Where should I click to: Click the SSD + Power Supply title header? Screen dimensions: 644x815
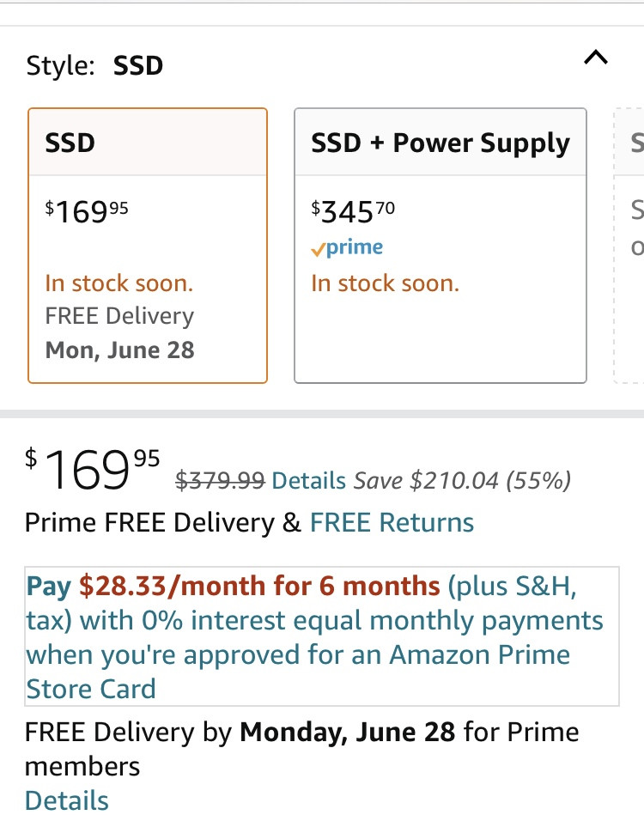(440, 143)
